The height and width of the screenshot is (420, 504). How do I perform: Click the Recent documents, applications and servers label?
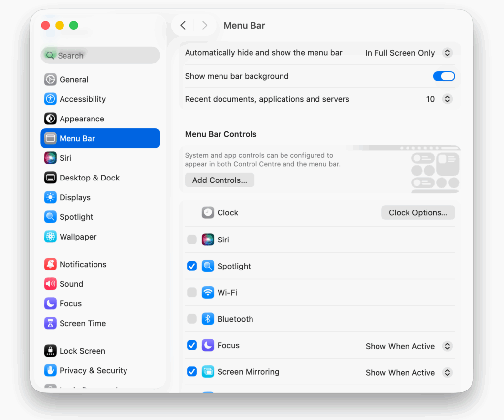tap(267, 99)
